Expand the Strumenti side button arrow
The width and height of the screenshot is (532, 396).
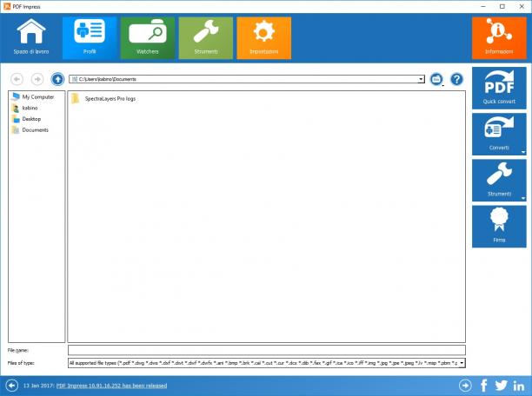523,198
